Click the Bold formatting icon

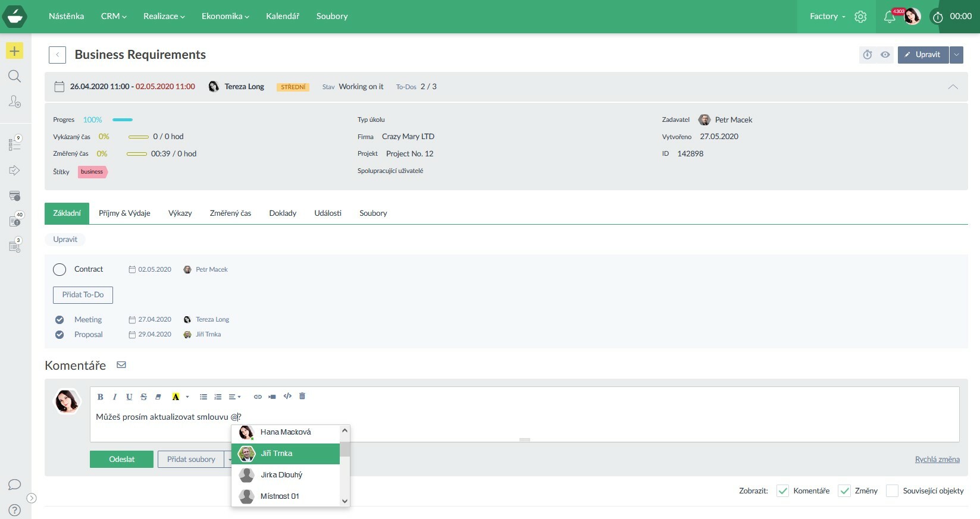click(x=101, y=397)
